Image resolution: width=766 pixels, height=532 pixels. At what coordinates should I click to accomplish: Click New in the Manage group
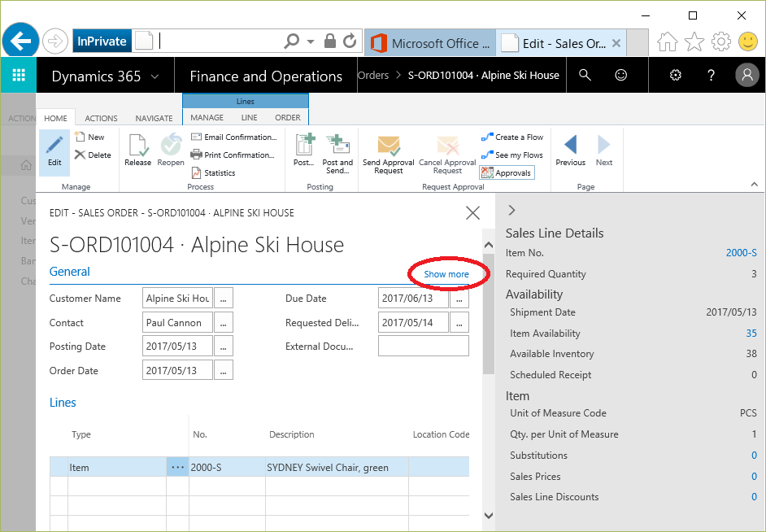(x=90, y=137)
